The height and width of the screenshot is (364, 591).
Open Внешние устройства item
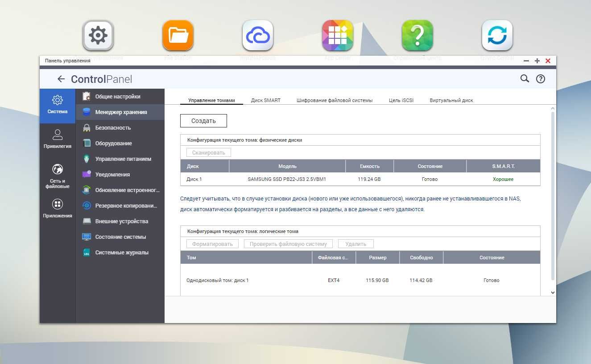point(120,221)
